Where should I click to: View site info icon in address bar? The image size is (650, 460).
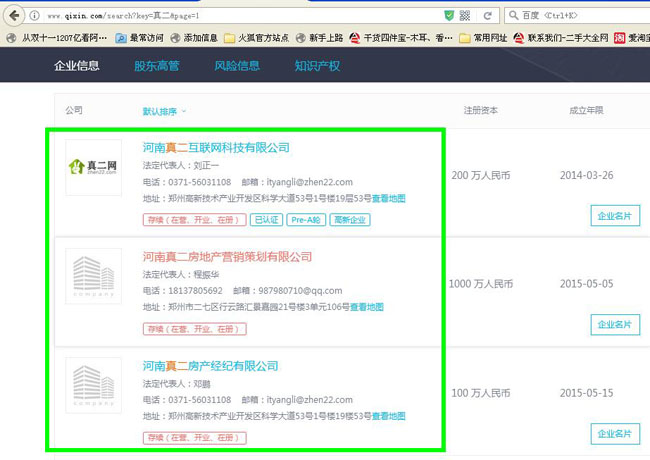point(34,16)
